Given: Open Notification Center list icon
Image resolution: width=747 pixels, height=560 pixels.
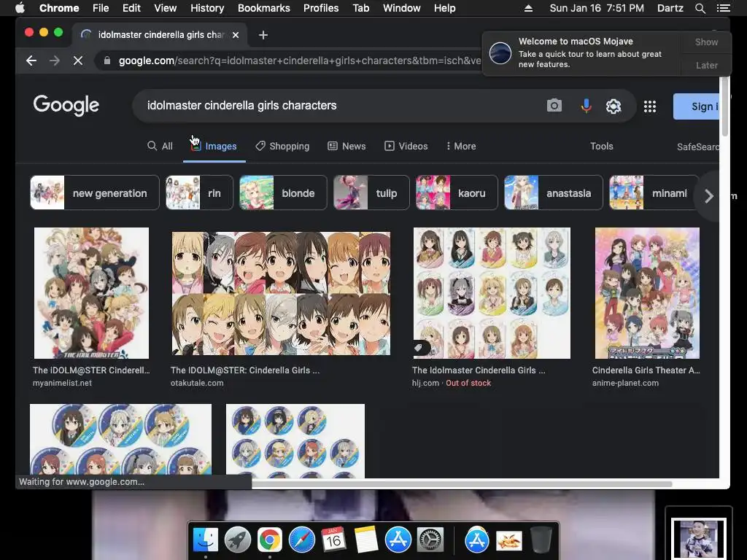Looking at the screenshot, I should pyautogui.click(x=723, y=8).
